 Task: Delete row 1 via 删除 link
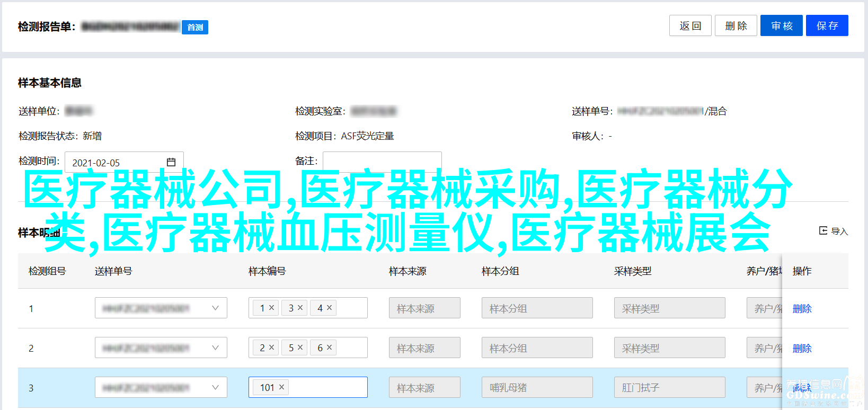802,308
